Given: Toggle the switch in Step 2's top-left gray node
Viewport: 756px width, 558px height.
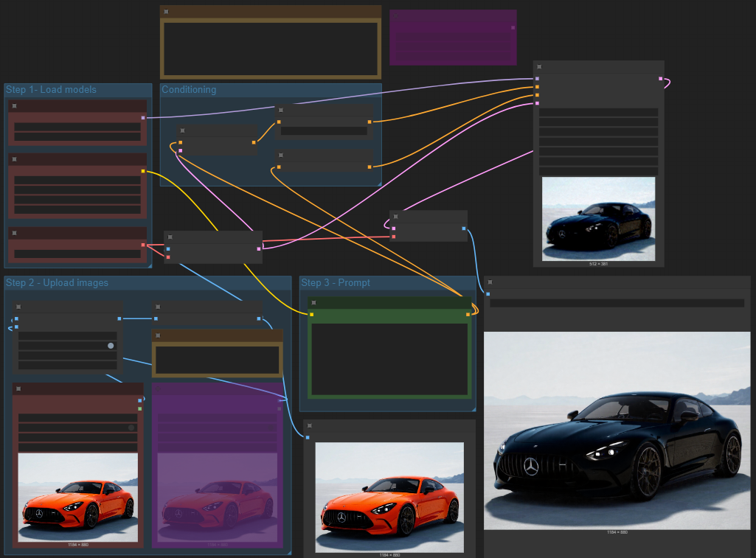Looking at the screenshot, I should point(111,346).
